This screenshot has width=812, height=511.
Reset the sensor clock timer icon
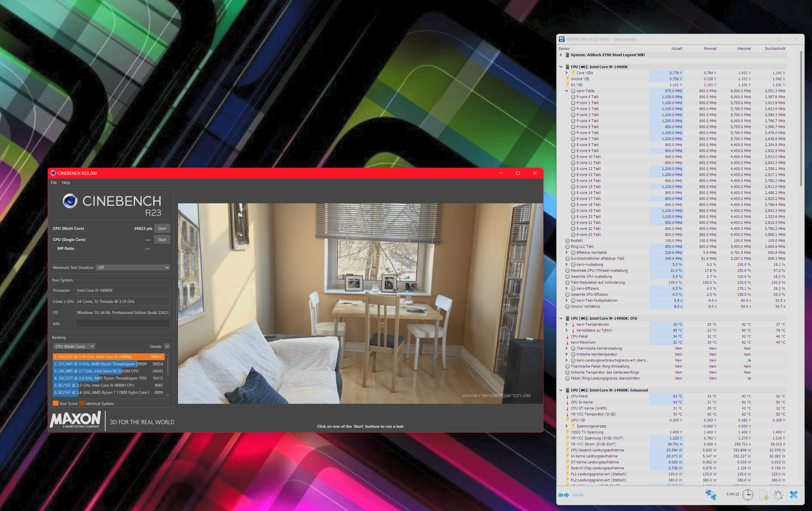click(747, 494)
